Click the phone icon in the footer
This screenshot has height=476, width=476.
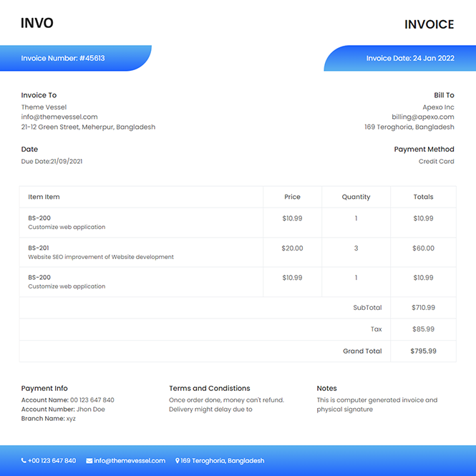pos(24,461)
